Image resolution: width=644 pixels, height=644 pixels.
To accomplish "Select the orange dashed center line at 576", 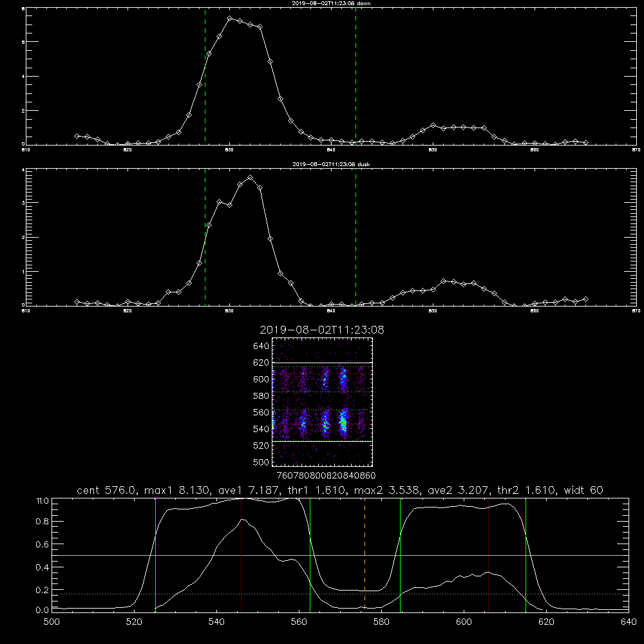I will point(365,554).
